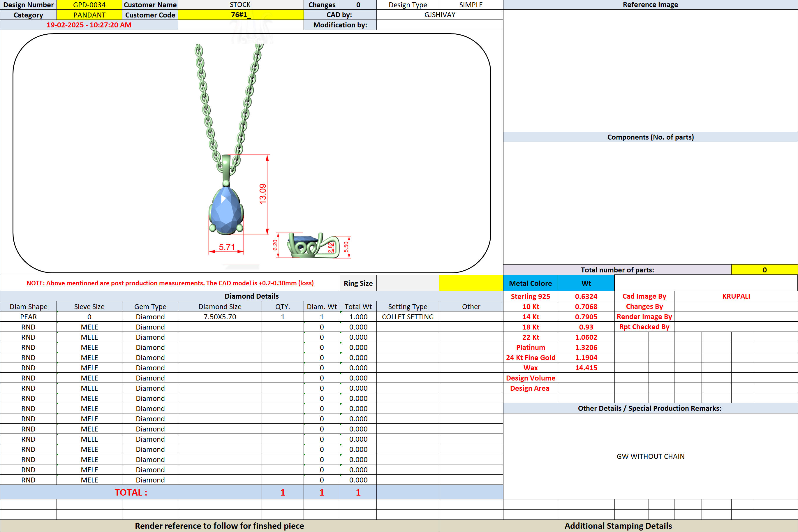
Task: Select the Render reference to follow footer text
Action: tap(219, 526)
